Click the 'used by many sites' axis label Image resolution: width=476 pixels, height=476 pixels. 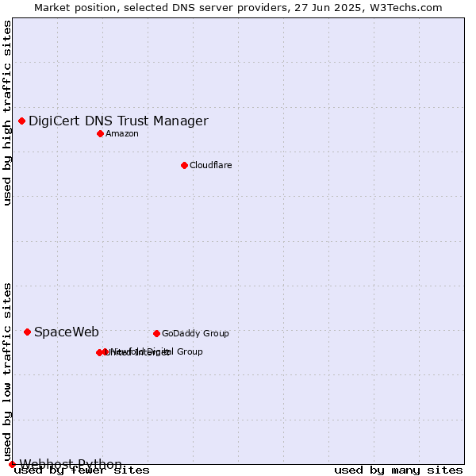(398, 470)
